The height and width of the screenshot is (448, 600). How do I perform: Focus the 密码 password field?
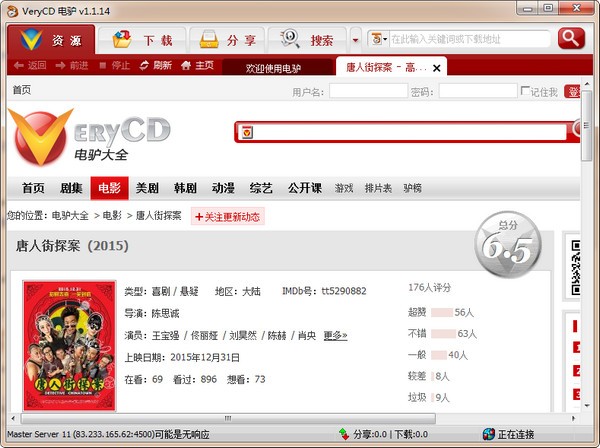(x=478, y=91)
